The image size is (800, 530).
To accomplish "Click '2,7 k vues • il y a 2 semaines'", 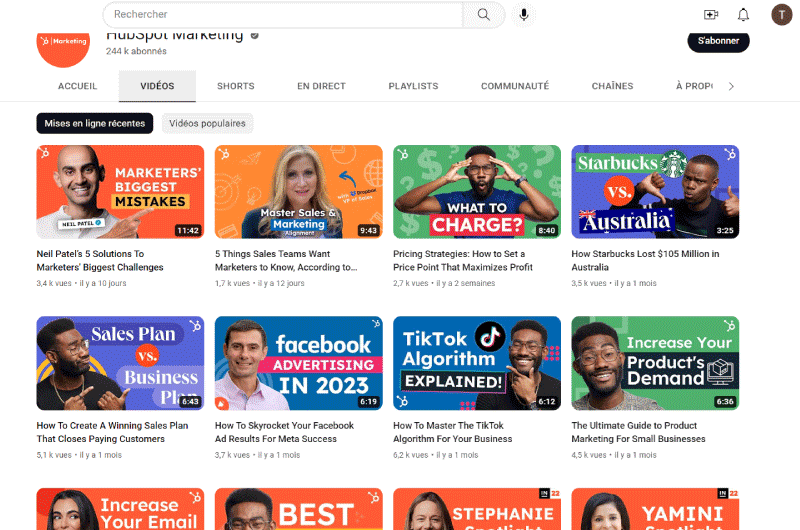I will [x=444, y=283].
